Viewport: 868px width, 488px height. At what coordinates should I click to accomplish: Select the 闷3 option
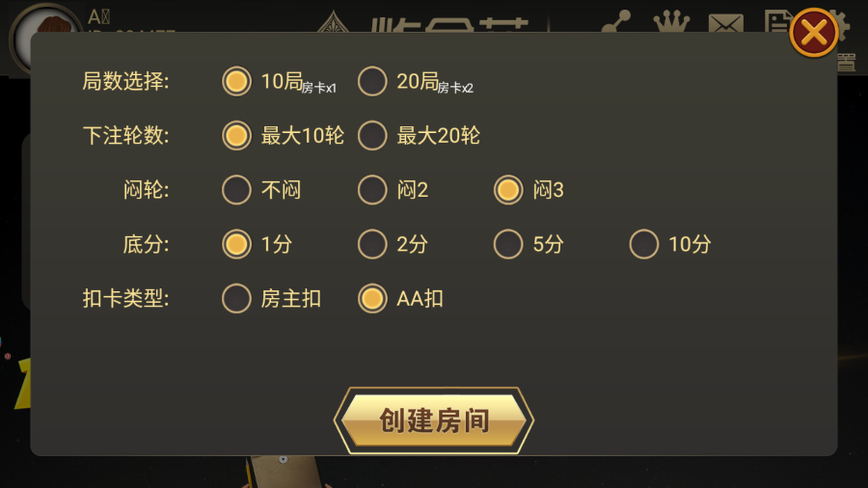coord(508,190)
